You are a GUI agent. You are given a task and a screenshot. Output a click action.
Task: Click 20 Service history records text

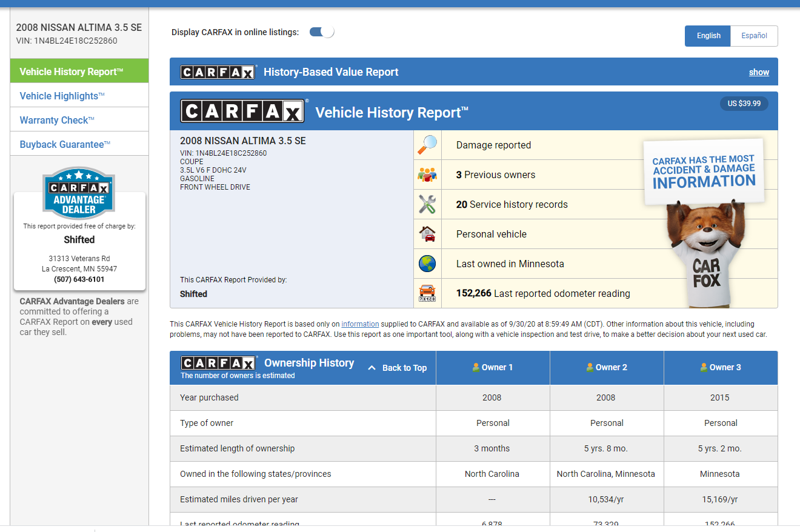pyautogui.click(x=512, y=205)
